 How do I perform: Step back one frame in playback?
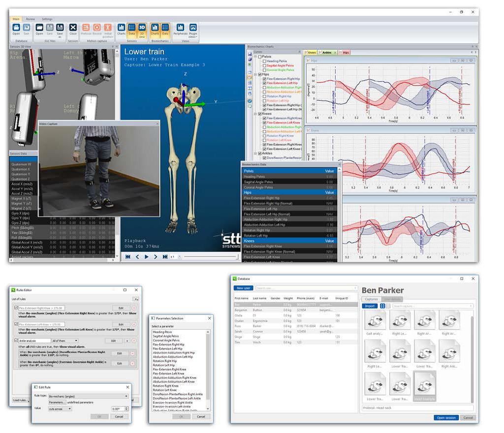pos(137,257)
